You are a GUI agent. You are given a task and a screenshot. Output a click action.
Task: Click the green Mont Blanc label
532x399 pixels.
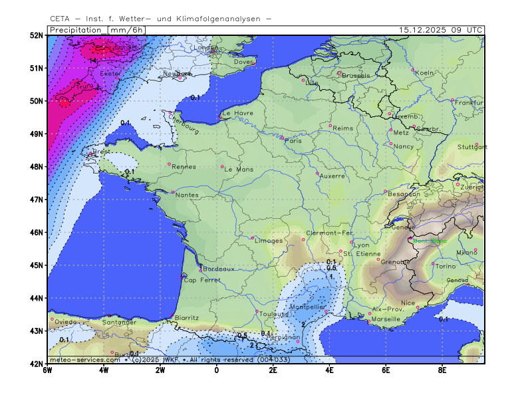click(430, 241)
